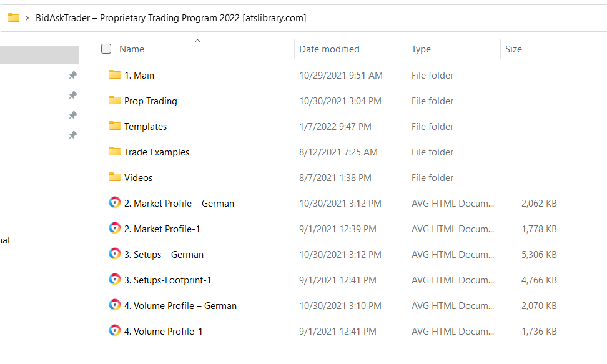Click the sort arrow above the Name column
The image size is (607, 364).
click(197, 40)
